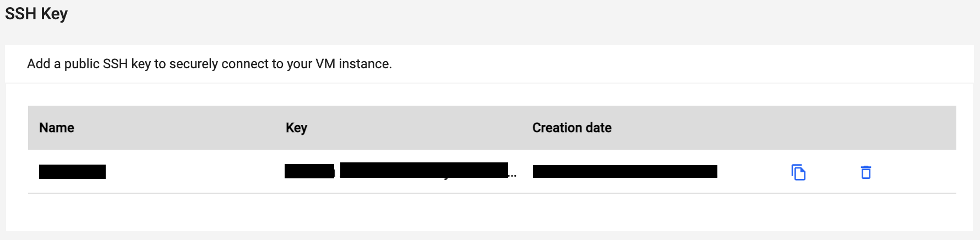Click the blank row area right of trash icon
This screenshot has width=980, height=240.
pos(914,172)
